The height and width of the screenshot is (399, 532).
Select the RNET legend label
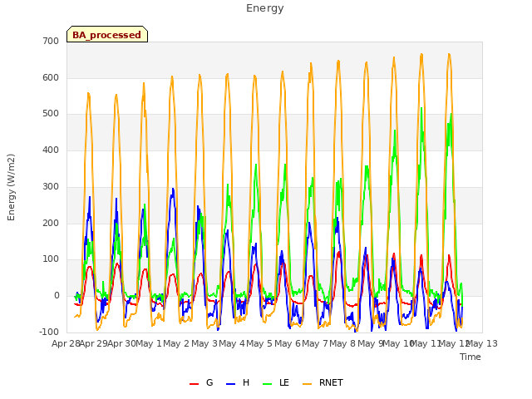[x=331, y=382]
